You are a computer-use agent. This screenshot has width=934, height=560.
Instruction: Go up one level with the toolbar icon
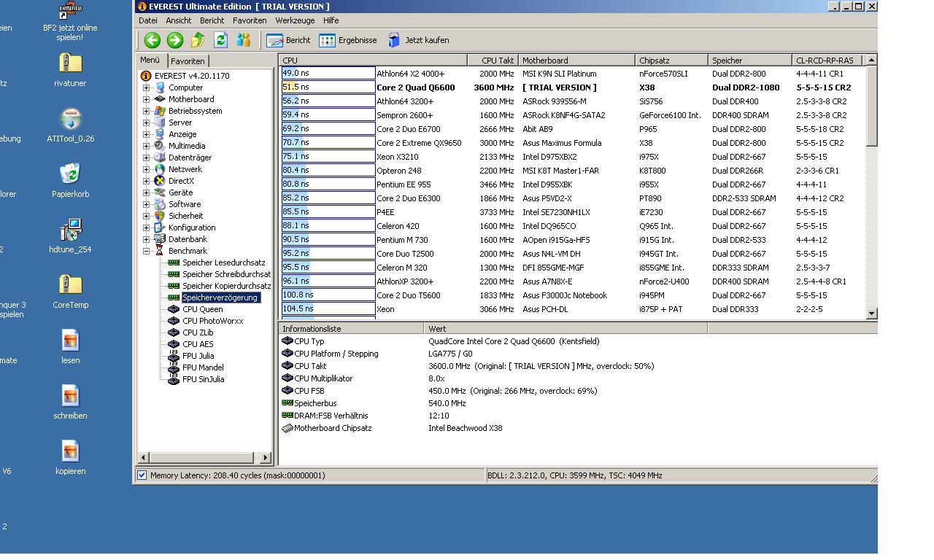pyautogui.click(x=198, y=41)
